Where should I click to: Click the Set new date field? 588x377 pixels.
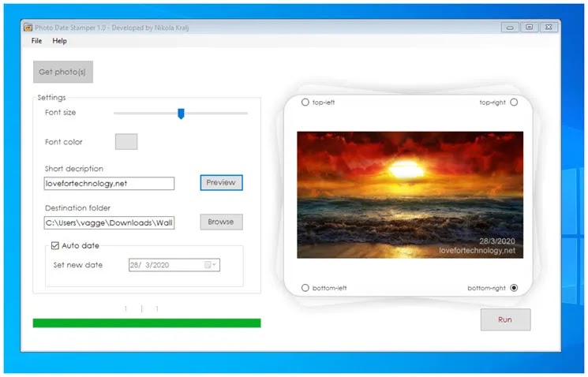174,265
